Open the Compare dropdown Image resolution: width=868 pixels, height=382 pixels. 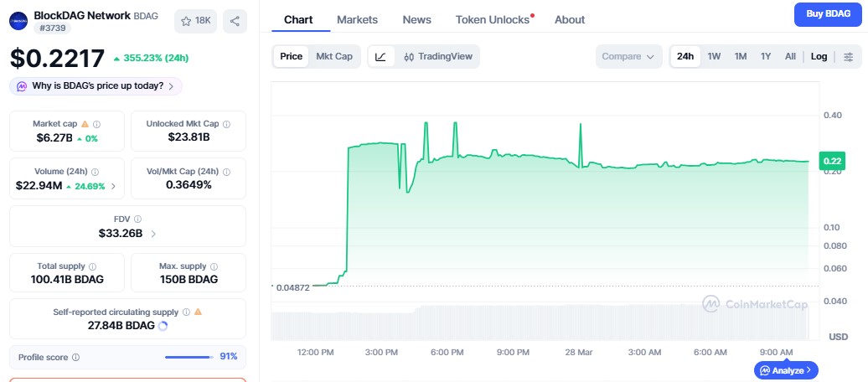[629, 56]
